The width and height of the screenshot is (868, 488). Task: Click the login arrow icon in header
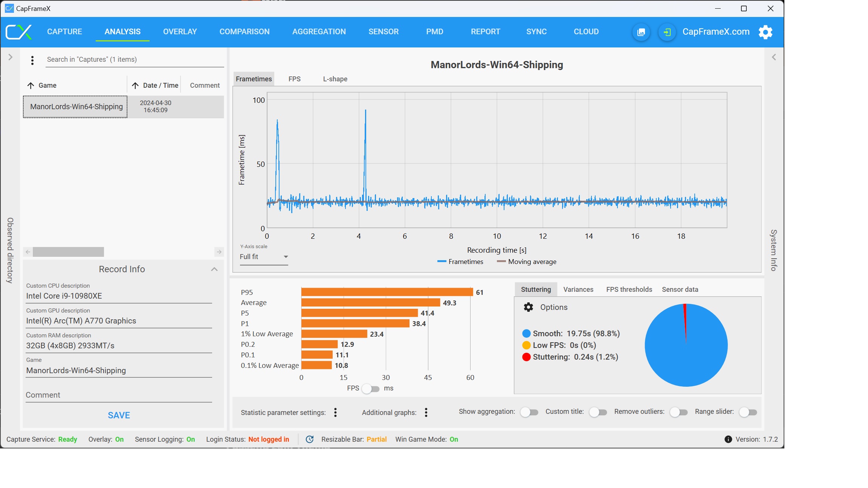667,32
